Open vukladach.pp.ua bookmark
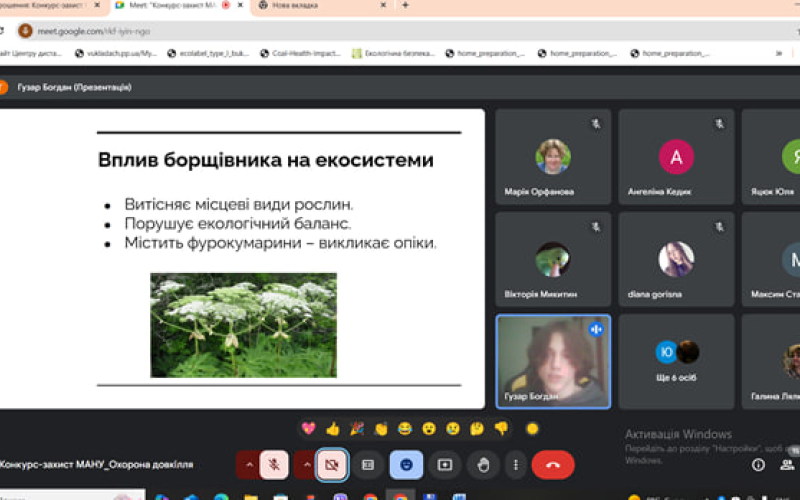The height and width of the screenshot is (500, 800). (x=116, y=53)
